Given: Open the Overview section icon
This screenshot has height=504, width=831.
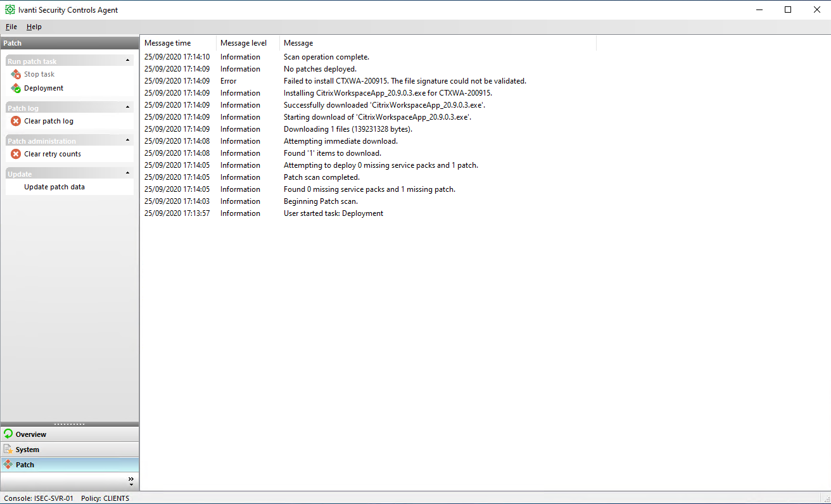Looking at the screenshot, I should click(x=9, y=434).
